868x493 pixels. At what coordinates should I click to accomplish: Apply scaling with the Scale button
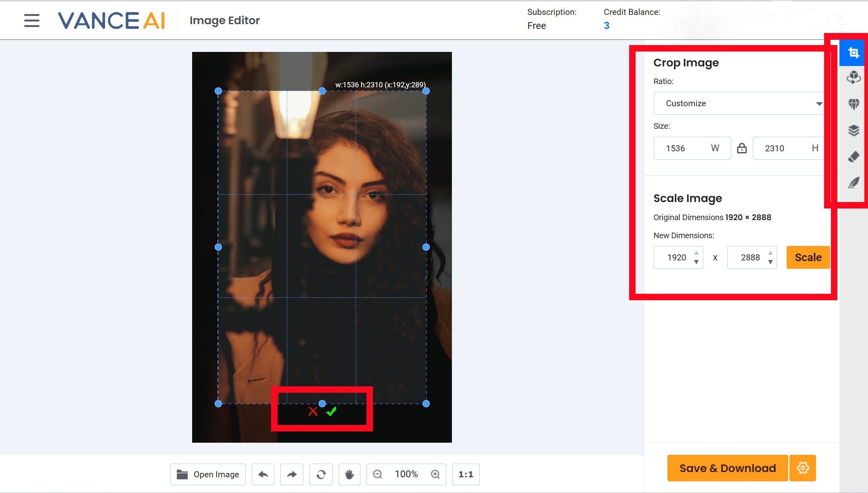[808, 257]
